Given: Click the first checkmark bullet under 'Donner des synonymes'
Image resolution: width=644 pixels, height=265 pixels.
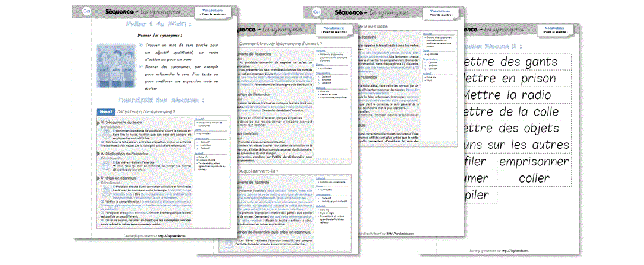Looking at the screenshot, I should tap(139, 46).
